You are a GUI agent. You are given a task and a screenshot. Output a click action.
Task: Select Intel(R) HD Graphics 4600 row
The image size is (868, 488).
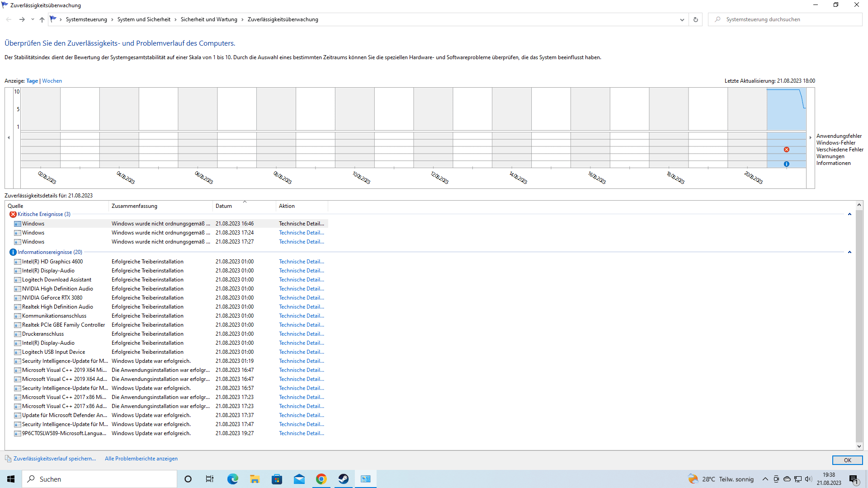pyautogui.click(x=167, y=262)
